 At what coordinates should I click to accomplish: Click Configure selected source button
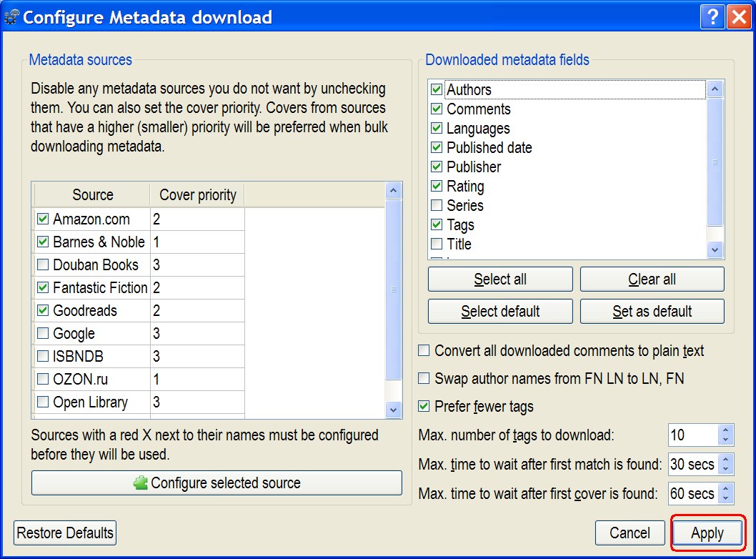coord(217,483)
